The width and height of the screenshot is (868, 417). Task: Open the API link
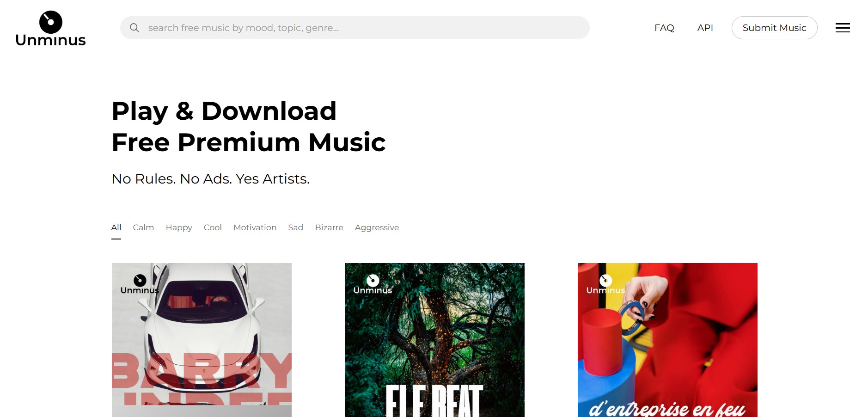(x=705, y=28)
